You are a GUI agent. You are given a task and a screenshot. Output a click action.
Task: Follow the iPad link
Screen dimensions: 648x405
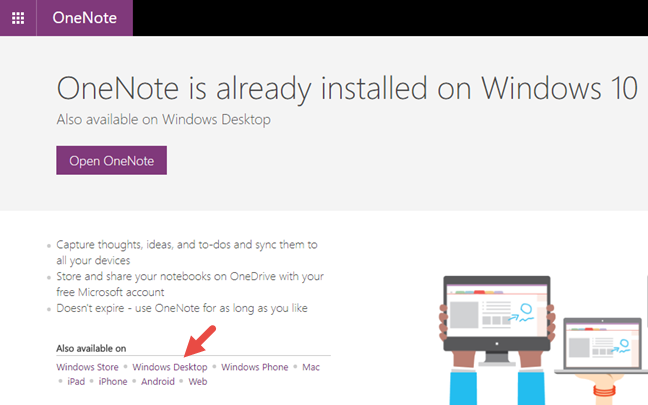76,381
